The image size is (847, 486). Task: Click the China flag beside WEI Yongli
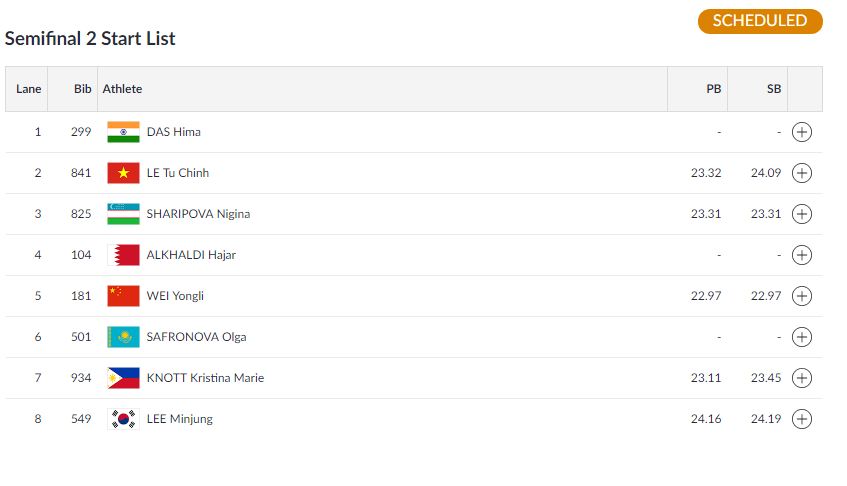coord(124,296)
